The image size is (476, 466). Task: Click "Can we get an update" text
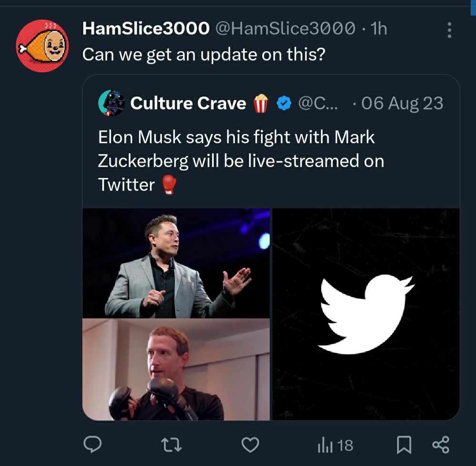[203, 54]
